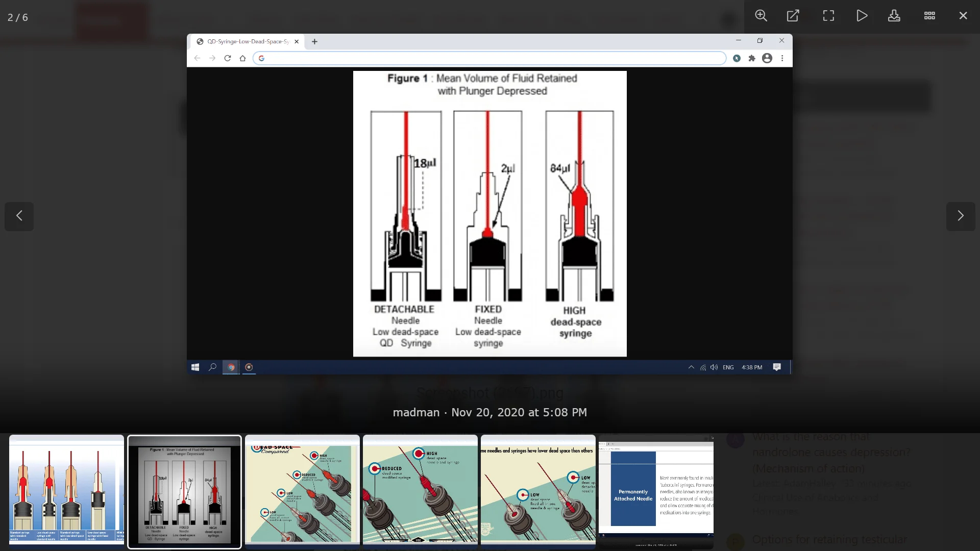The width and height of the screenshot is (980, 551).
Task: Go to previous image arrow
Action: pyautogui.click(x=19, y=216)
